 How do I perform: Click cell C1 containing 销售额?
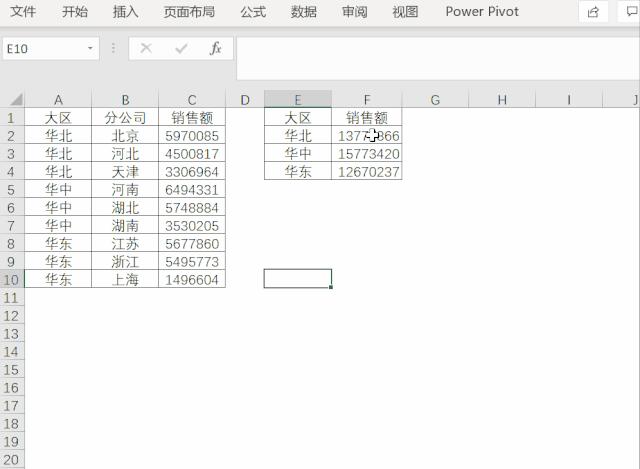click(x=192, y=118)
